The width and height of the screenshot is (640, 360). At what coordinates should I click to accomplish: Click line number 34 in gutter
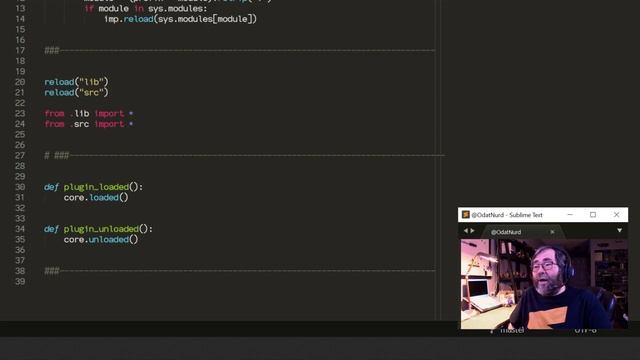click(20, 229)
